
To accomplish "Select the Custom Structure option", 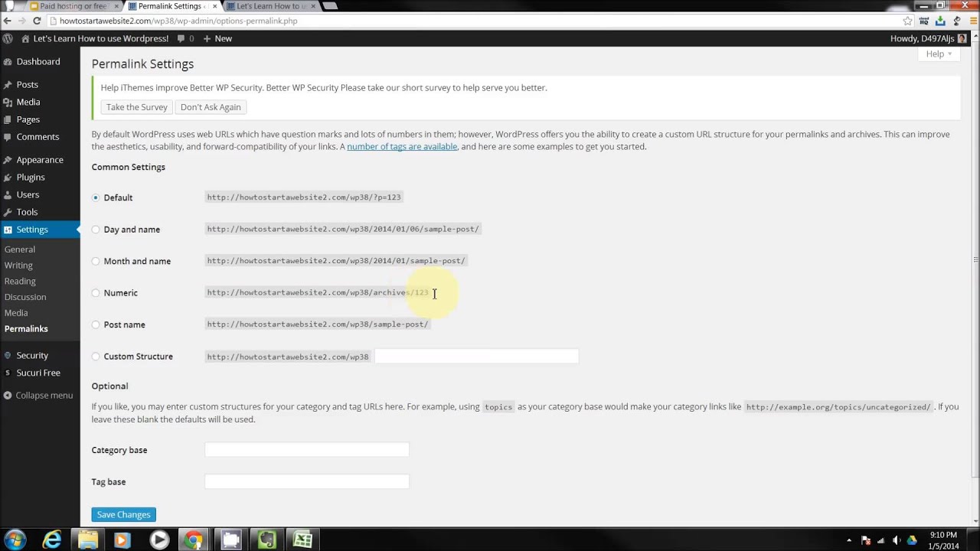I will 96,357.
